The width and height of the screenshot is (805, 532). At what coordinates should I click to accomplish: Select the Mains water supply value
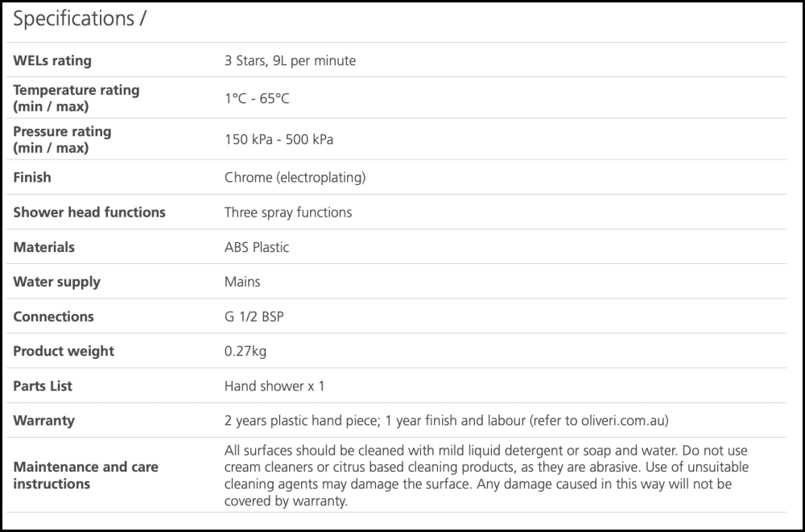click(x=242, y=282)
